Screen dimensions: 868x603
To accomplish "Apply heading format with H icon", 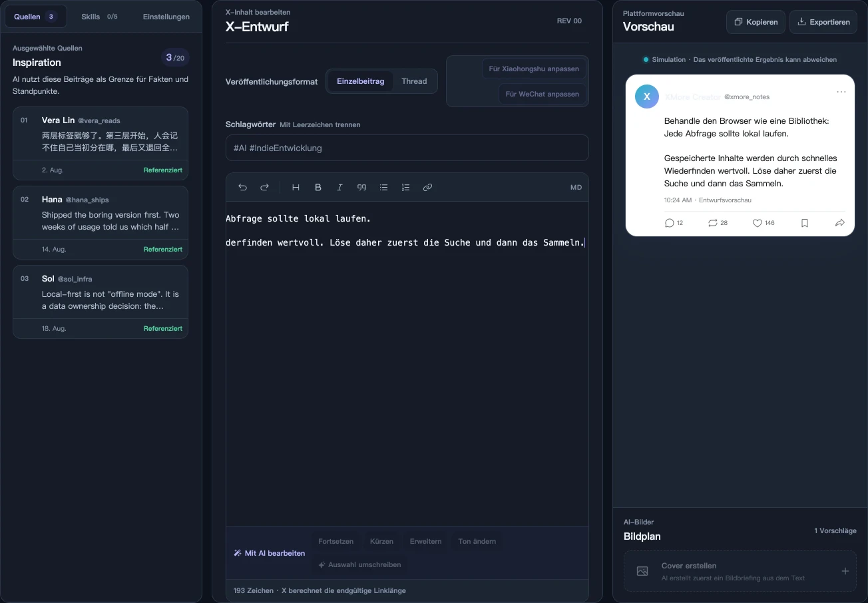I will click(x=296, y=188).
